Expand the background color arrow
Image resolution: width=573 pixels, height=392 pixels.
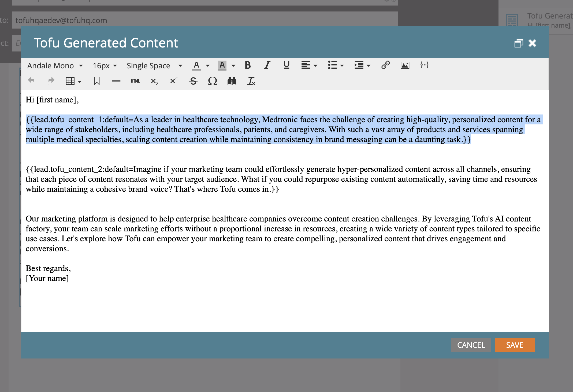[233, 65]
